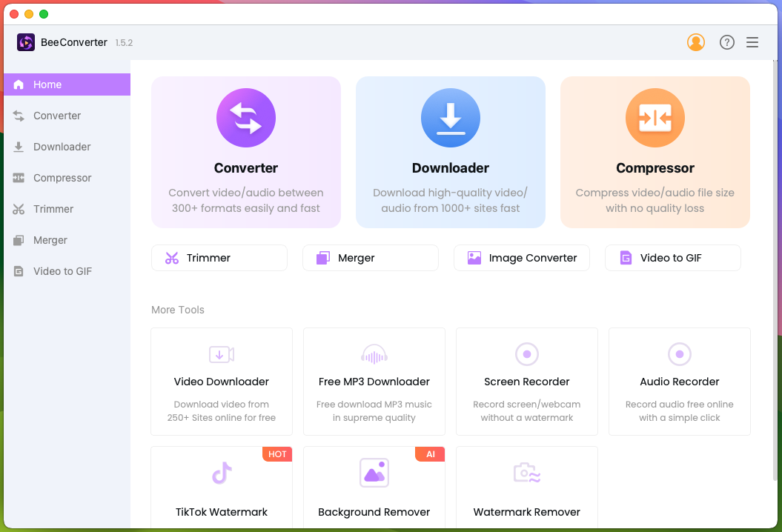Viewport: 782px width, 532px height.
Task: Open the Audio Recorder tool title
Action: click(x=679, y=382)
